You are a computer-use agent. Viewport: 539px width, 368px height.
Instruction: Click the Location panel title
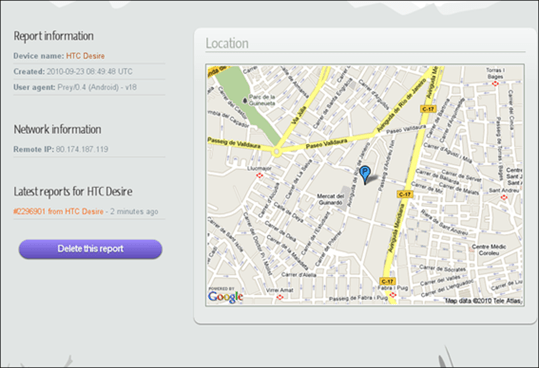click(x=227, y=43)
